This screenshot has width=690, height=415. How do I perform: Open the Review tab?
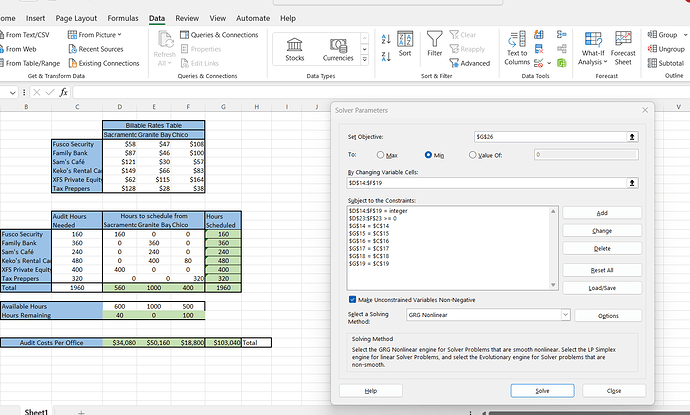(x=187, y=18)
